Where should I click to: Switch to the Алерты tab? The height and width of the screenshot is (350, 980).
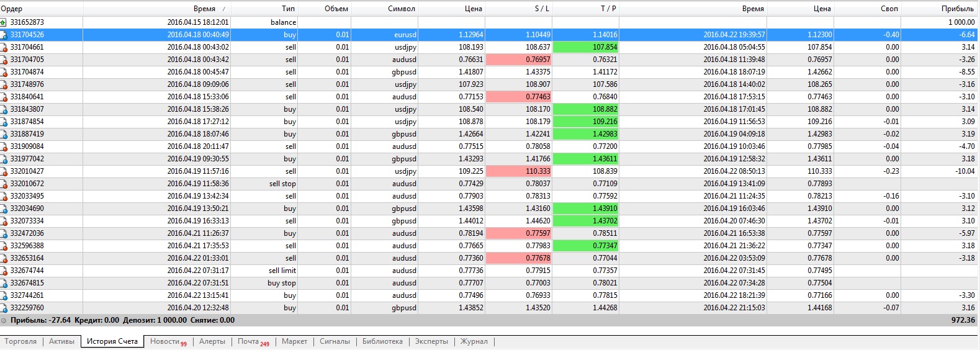pyautogui.click(x=212, y=341)
